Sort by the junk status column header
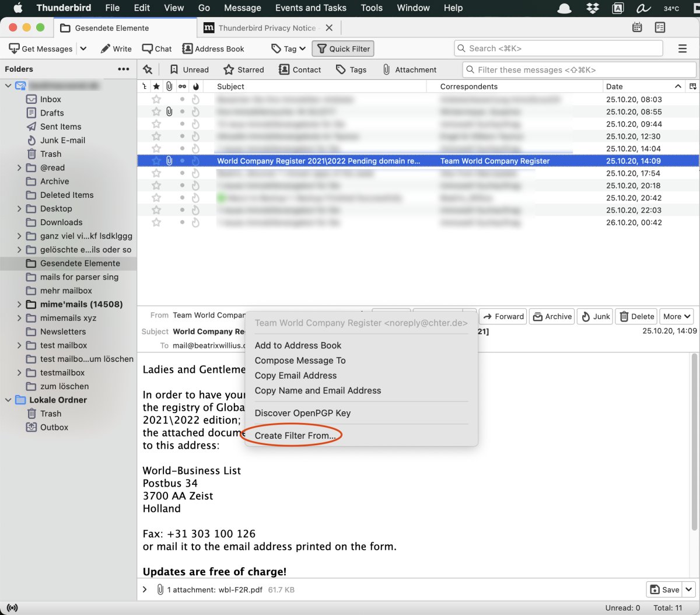700x615 pixels. (x=195, y=86)
